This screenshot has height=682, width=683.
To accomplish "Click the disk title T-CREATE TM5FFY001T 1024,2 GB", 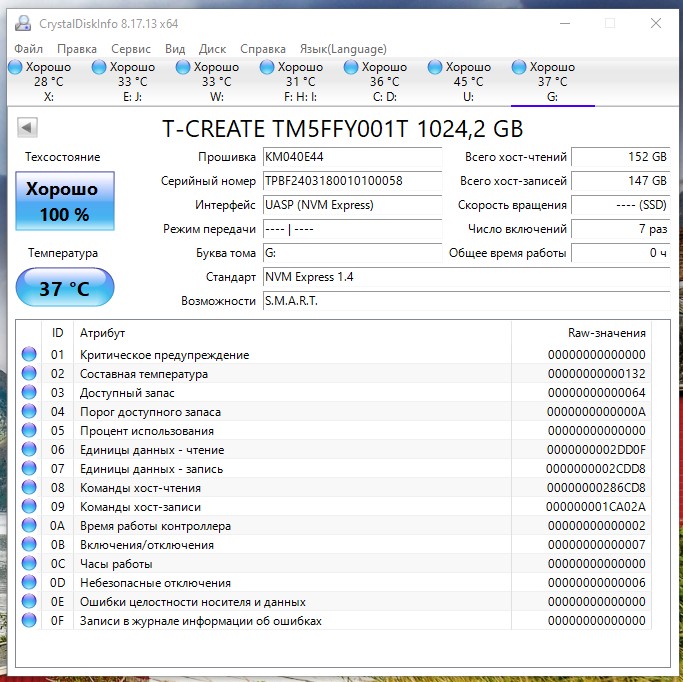I will 342,128.
